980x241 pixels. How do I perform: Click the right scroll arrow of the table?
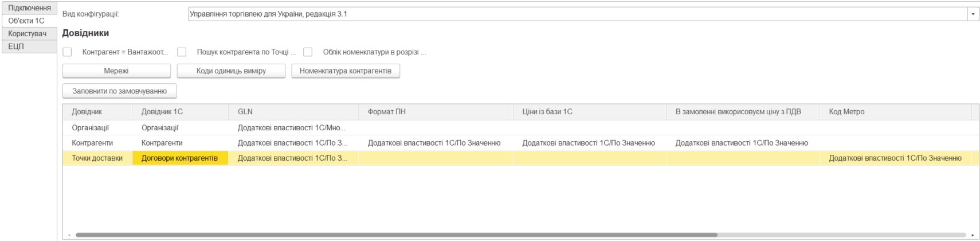click(x=973, y=235)
